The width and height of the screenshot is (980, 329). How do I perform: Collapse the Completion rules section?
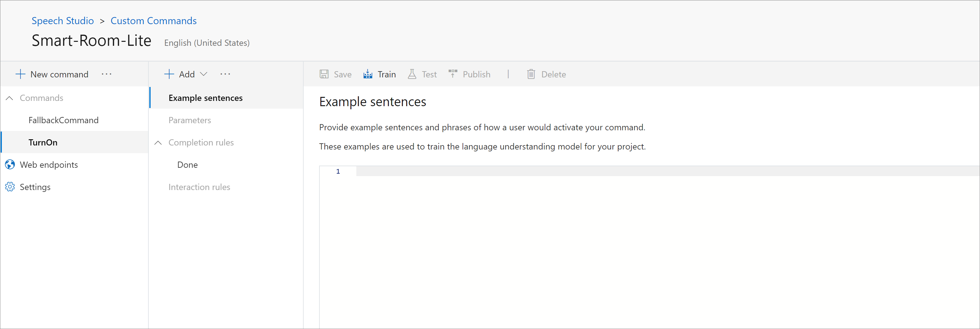pos(158,142)
